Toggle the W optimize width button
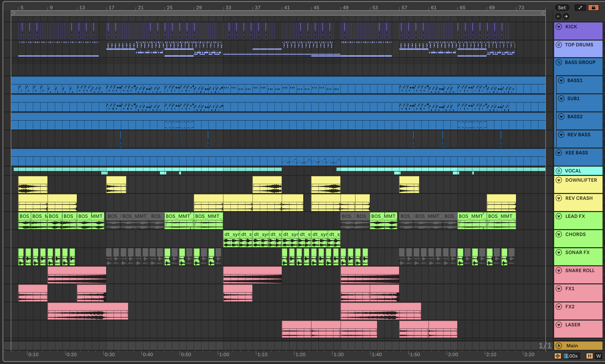This screenshot has height=364, width=605. coord(598,356)
